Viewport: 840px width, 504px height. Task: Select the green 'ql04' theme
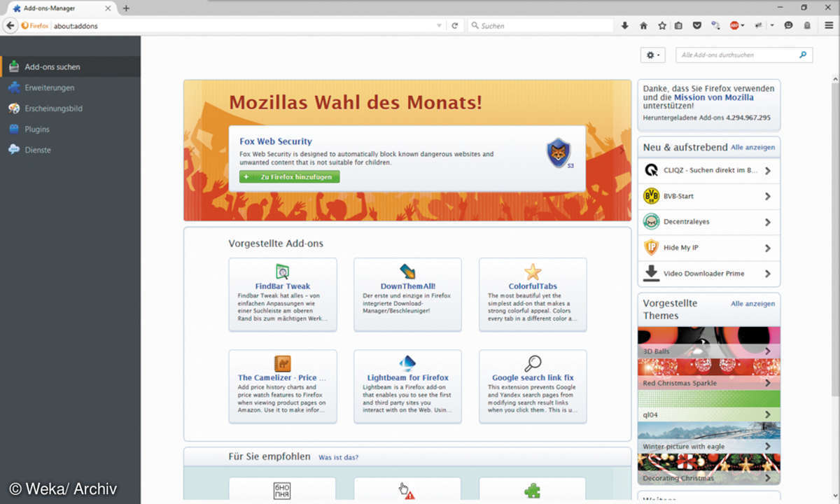tap(708, 405)
